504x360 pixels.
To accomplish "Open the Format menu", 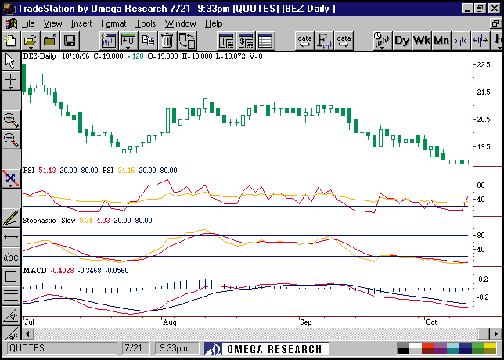I will coord(114,24).
